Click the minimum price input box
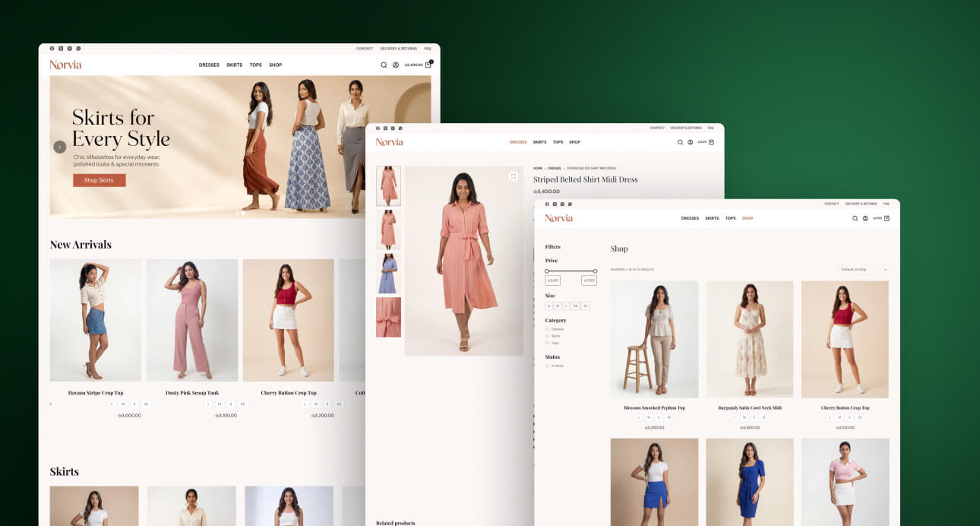 click(x=553, y=280)
